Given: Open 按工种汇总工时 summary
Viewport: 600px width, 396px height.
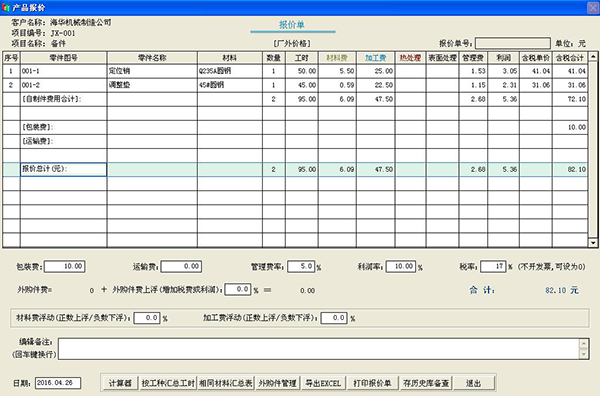Looking at the screenshot, I should click(x=168, y=383).
